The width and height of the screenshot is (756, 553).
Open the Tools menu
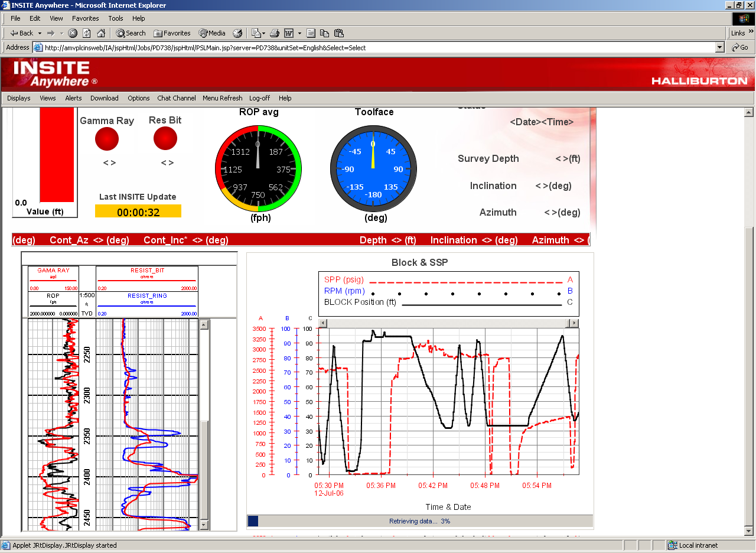(116, 19)
